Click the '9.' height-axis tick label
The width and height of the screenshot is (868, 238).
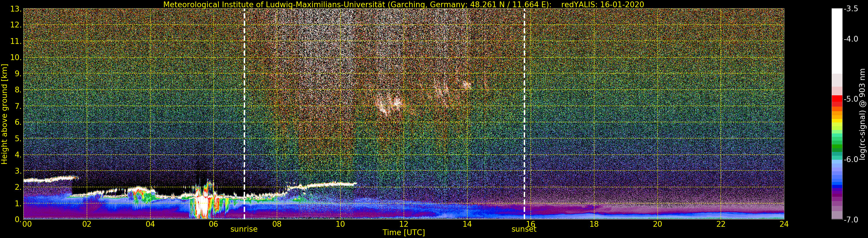(18, 74)
